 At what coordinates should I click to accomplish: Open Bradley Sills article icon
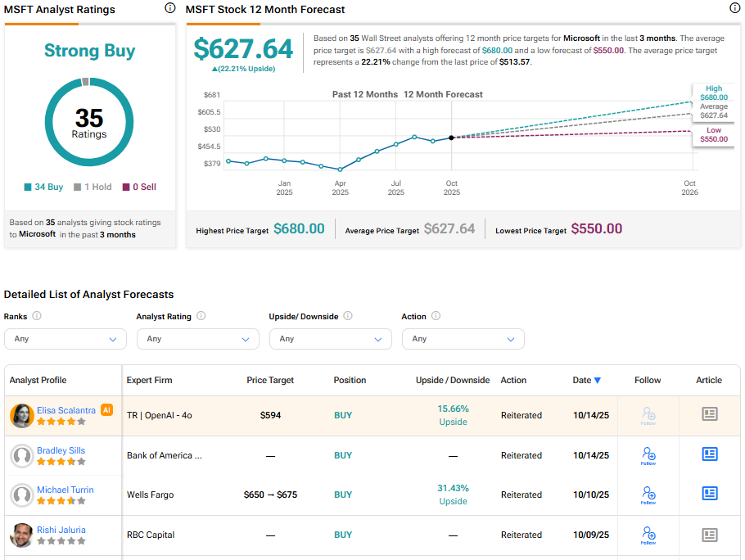tap(709, 454)
